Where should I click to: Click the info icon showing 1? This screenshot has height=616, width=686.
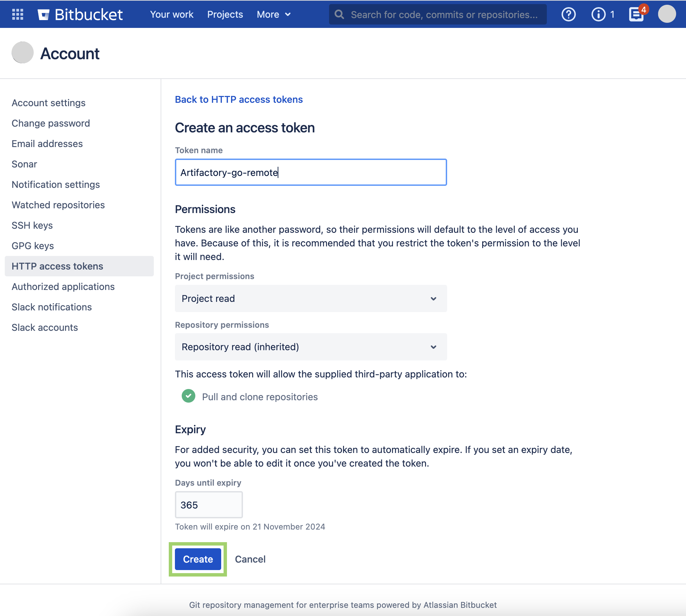pyautogui.click(x=598, y=14)
